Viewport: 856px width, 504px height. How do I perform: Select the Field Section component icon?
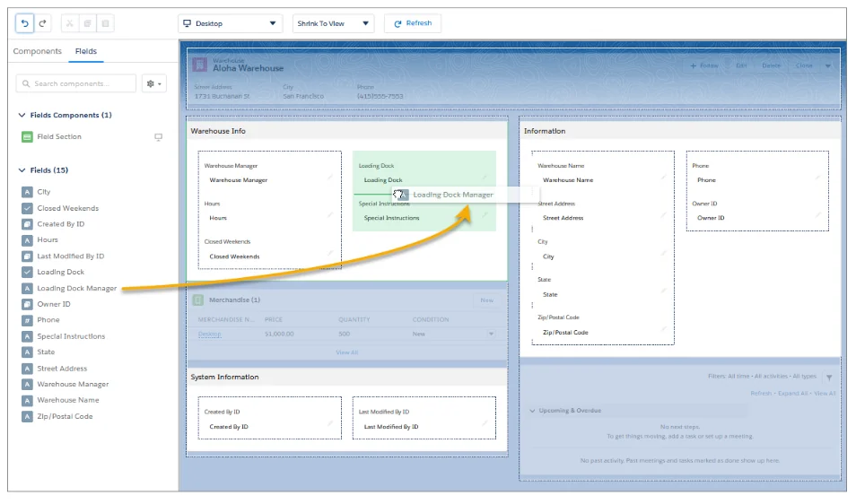27,137
